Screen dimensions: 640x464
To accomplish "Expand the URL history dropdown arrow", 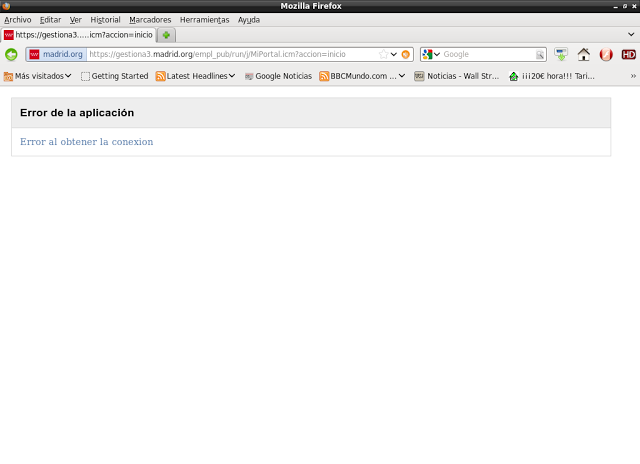I will point(394,54).
